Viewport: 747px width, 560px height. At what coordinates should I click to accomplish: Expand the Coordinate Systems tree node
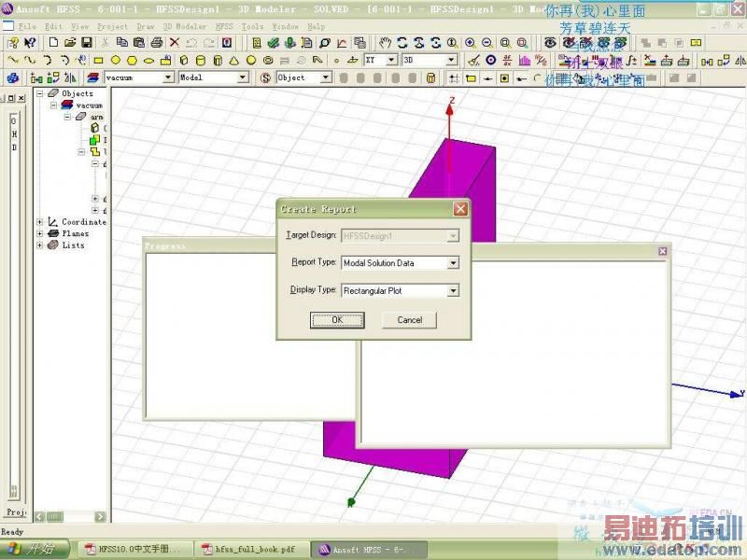point(40,222)
